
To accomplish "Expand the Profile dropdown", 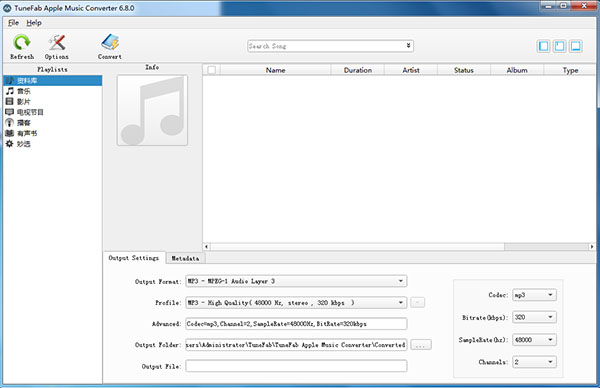I will pos(296,303).
